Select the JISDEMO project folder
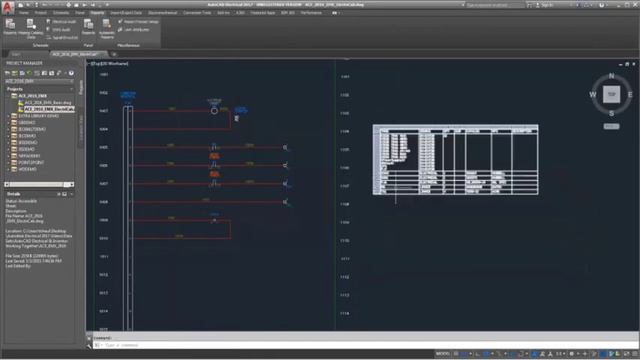640x360 pixels. tap(27, 149)
